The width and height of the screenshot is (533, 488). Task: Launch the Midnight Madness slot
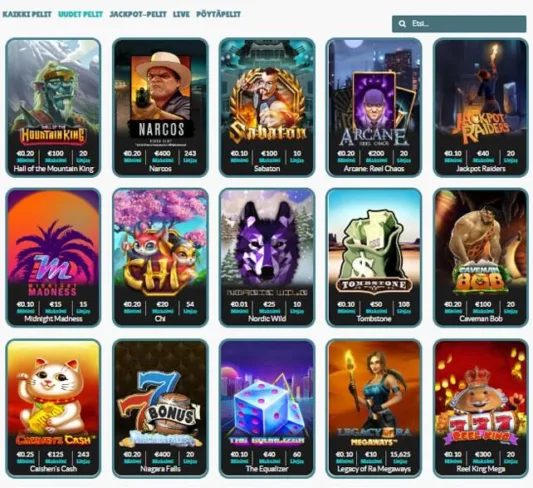(x=53, y=258)
